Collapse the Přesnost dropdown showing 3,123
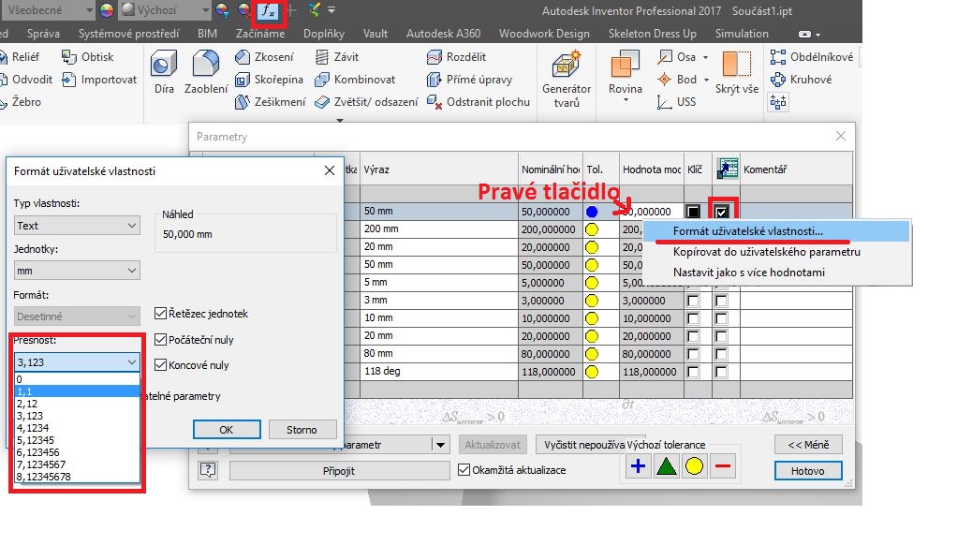 pos(77,362)
